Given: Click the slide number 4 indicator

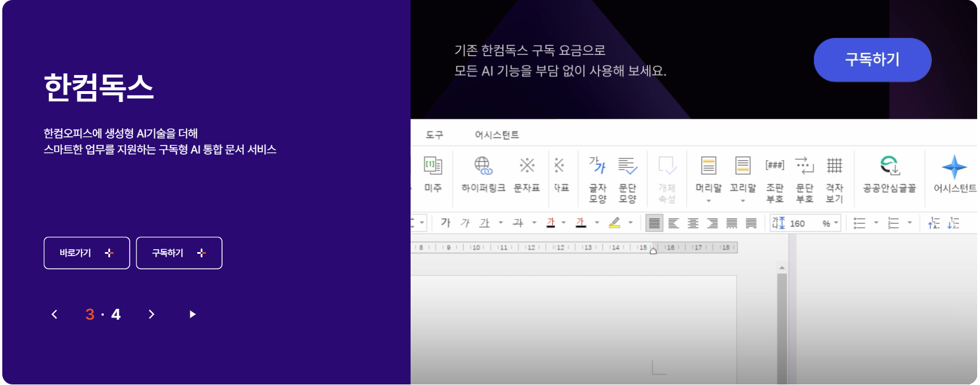Looking at the screenshot, I should click(x=116, y=314).
